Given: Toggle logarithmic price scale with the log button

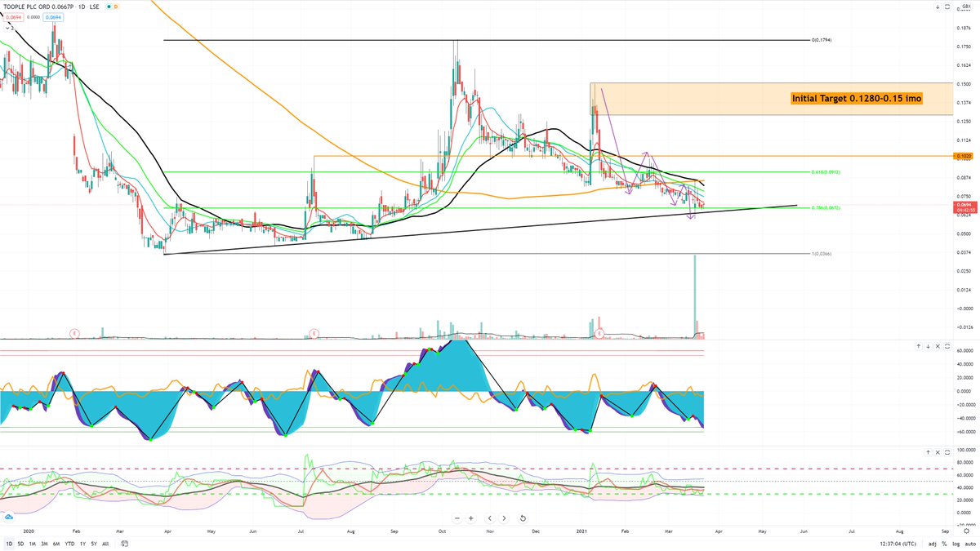Looking at the screenshot, I should coord(957,544).
